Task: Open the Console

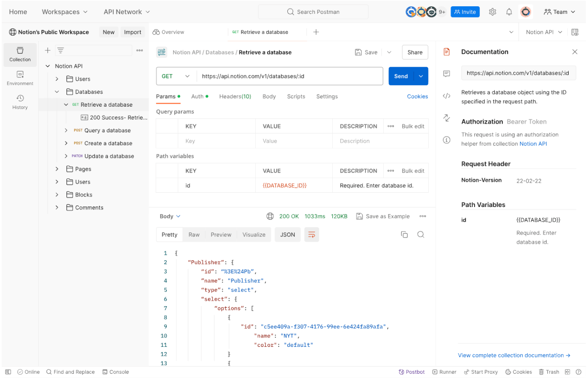Action: (x=115, y=372)
